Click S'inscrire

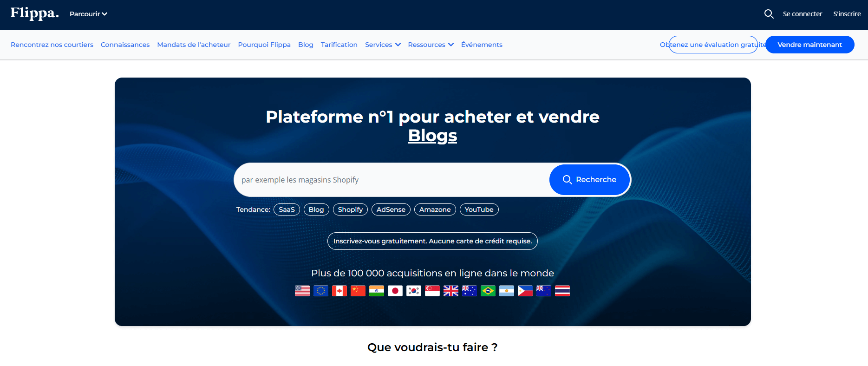pos(847,14)
